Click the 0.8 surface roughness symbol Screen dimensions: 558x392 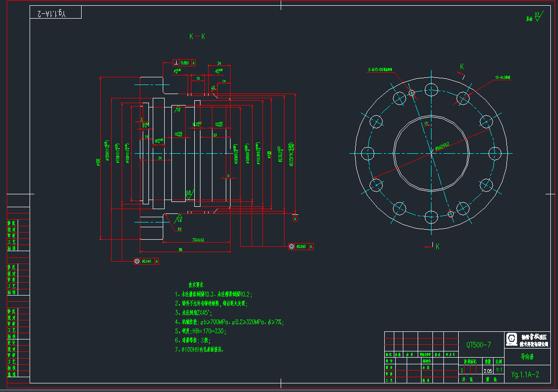[189, 193]
